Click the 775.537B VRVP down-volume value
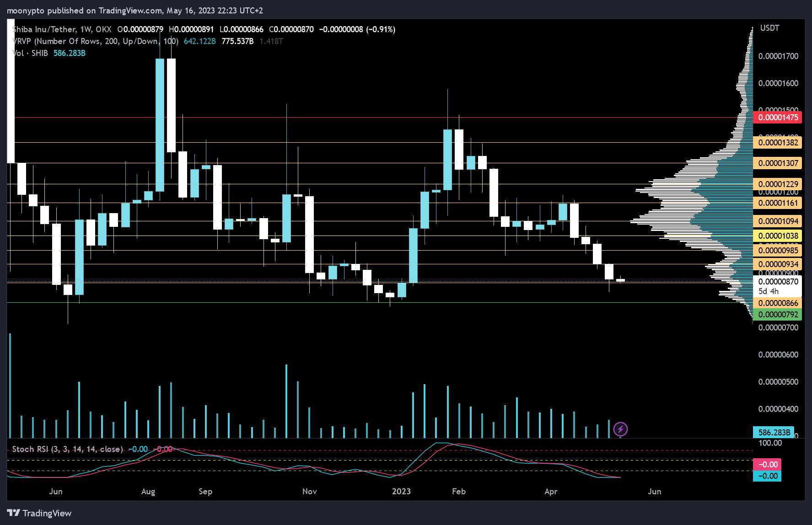This screenshot has height=525, width=812. [x=237, y=41]
